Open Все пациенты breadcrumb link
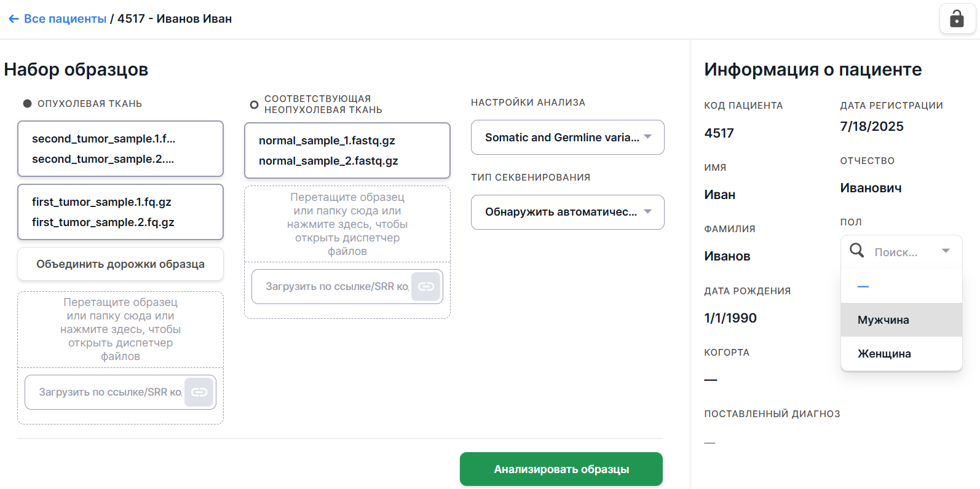This screenshot has width=980, height=489. pyautogui.click(x=65, y=19)
